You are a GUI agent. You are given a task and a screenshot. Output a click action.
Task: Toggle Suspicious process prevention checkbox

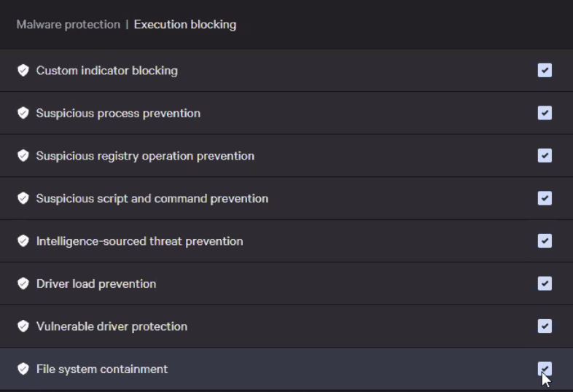point(545,113)
